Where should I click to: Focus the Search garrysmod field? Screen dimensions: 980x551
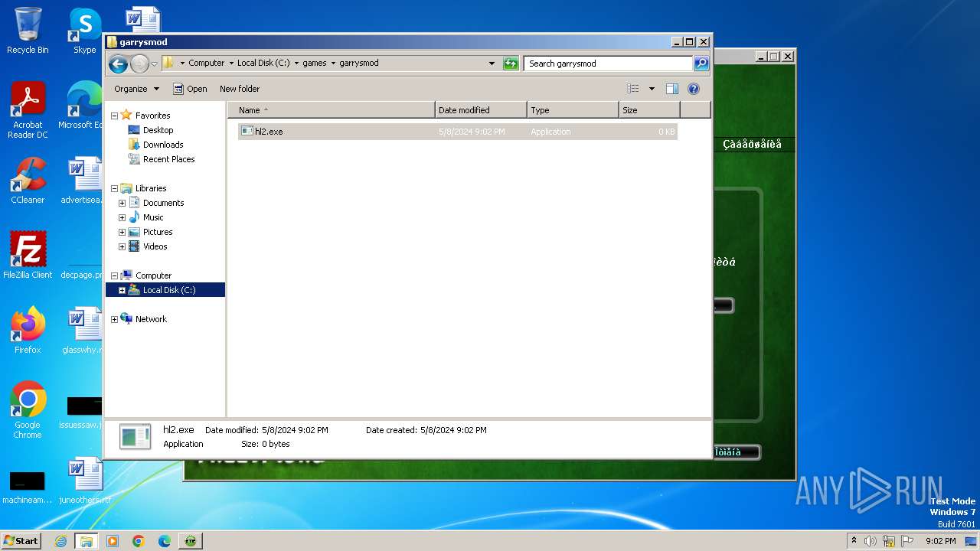click(x=609, y=64)
